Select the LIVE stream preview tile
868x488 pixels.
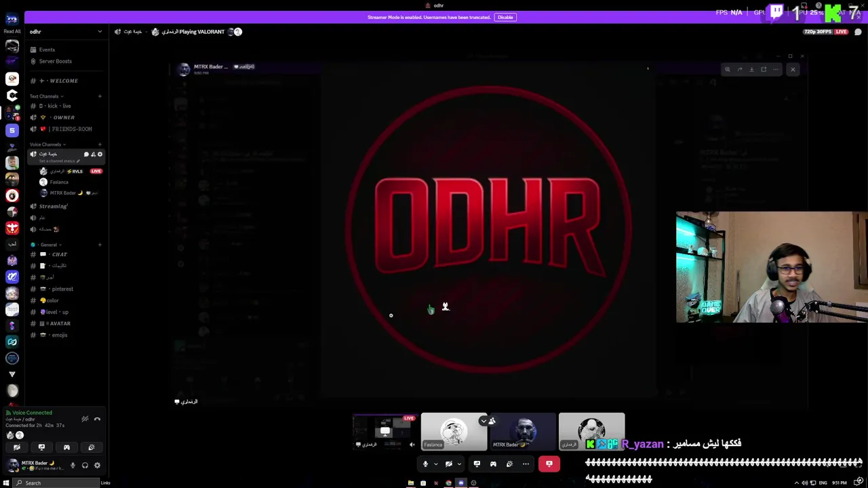pos(385,432)
